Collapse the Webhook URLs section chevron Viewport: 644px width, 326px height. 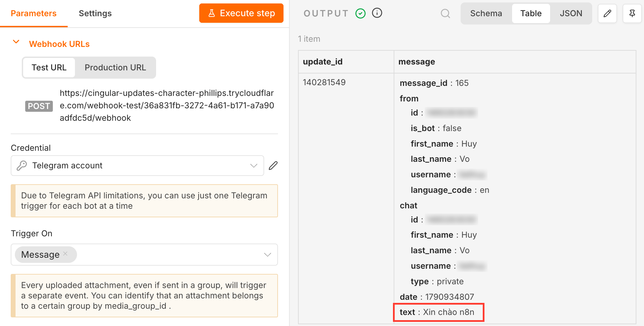point(16,42)
